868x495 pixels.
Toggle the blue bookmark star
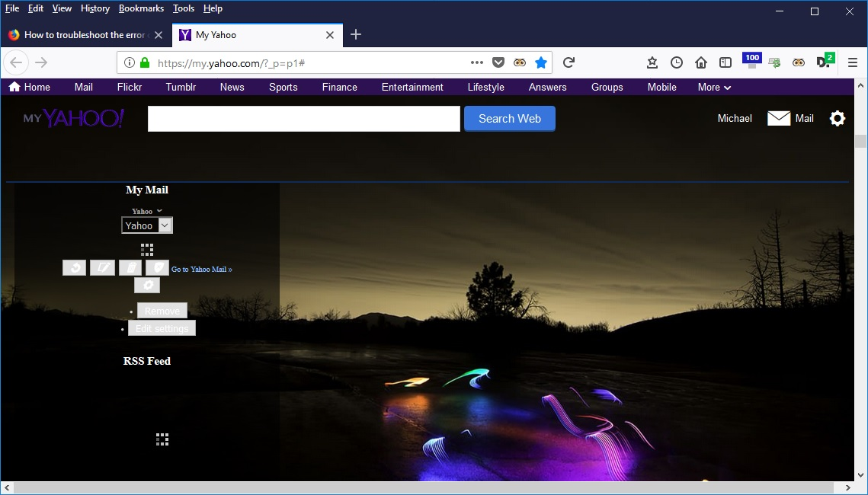tap(540, 62)
